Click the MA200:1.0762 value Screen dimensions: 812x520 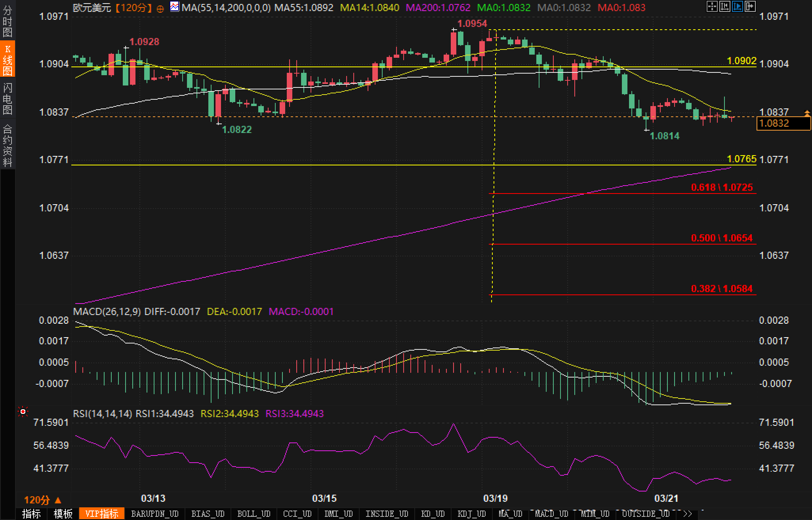tap(438, 8)
